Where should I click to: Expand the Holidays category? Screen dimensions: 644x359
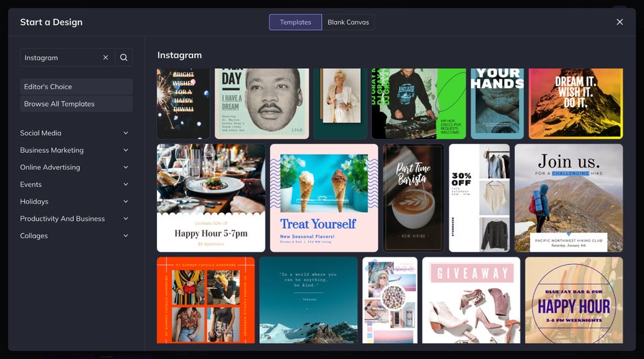pyautogui.click(x=74, y=201)
